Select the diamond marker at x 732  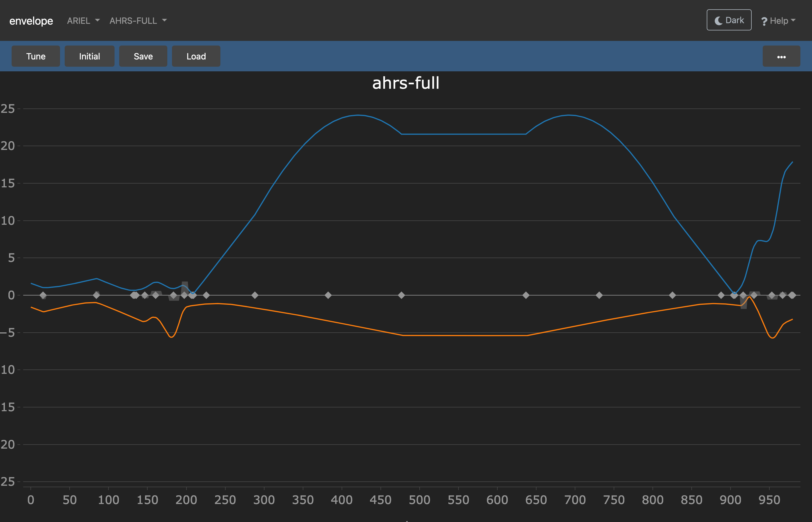(599, 295)
